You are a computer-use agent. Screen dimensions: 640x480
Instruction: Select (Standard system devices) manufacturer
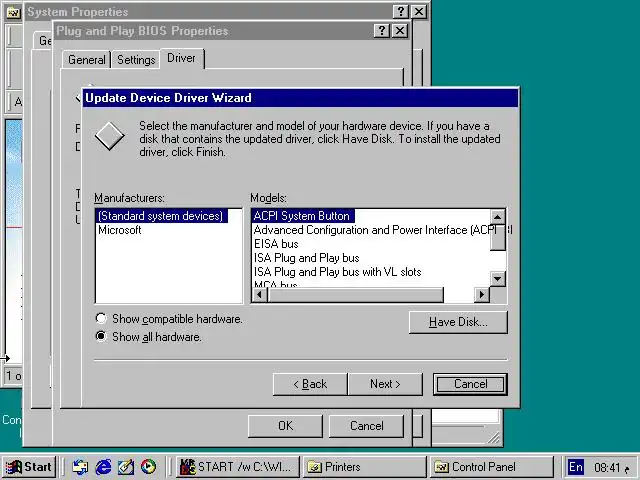tap(161, 216)
